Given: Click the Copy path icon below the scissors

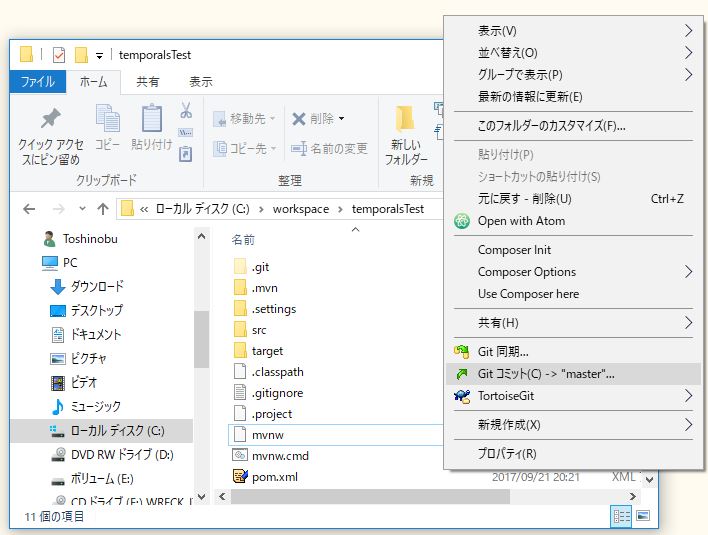Looking at the screenshot, I should click(186, 132).
